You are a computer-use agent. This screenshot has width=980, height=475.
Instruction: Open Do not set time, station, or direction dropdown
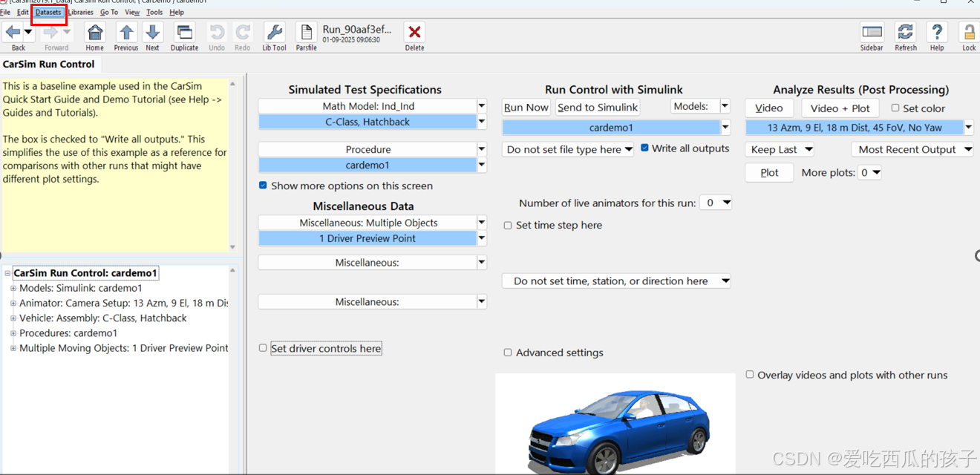[x=616, y=281]
